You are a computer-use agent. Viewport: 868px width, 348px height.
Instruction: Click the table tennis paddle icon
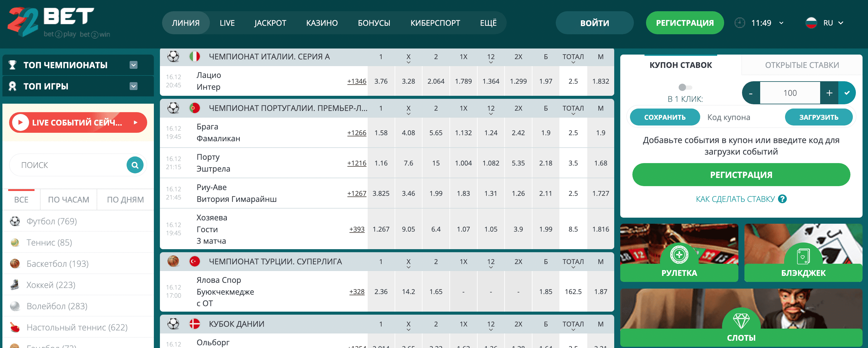pyautogui.click(x=15, y=327)
